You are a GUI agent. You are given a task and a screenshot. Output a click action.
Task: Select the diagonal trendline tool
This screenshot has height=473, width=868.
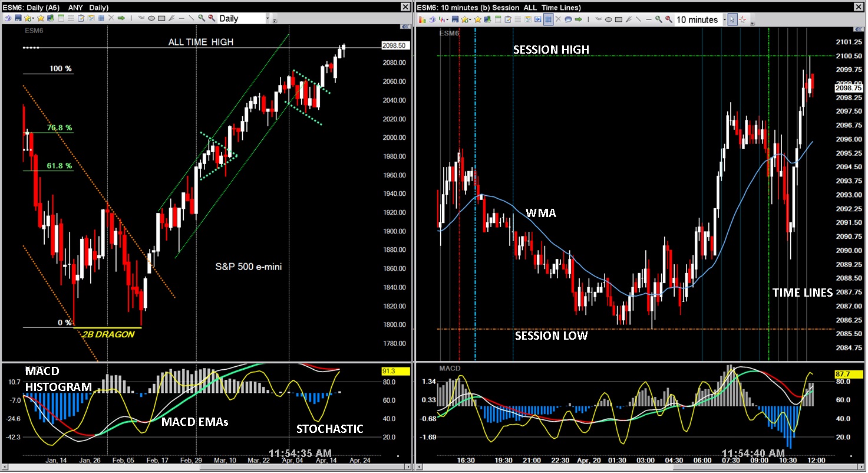(192, 18)
